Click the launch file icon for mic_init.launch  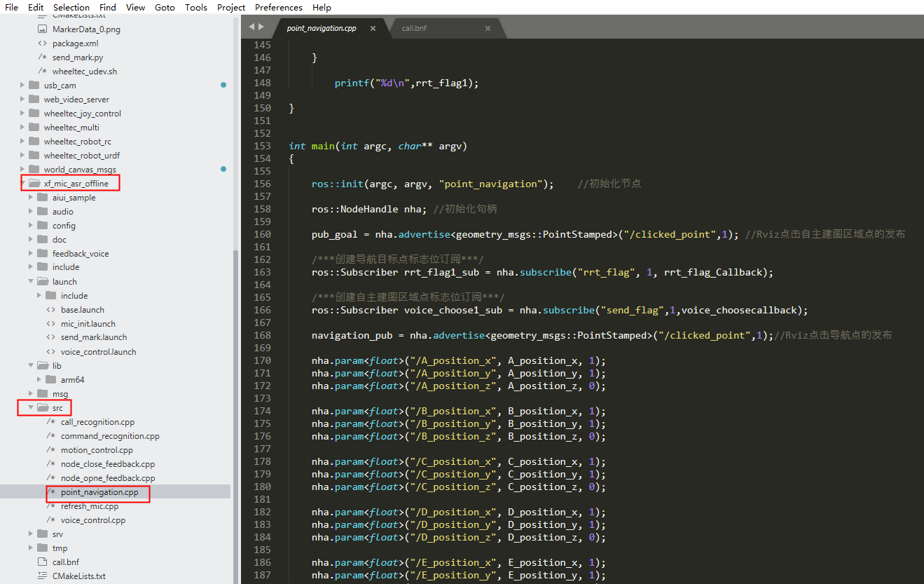[50, 324]
